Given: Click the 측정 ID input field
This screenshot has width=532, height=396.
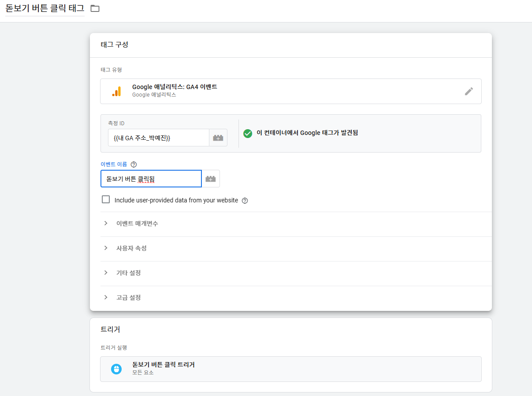Looking at the screenshot, I should tap(159, 138).
